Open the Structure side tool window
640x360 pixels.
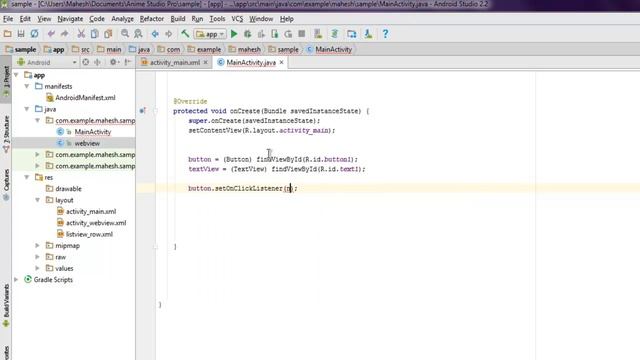point(6,135)
